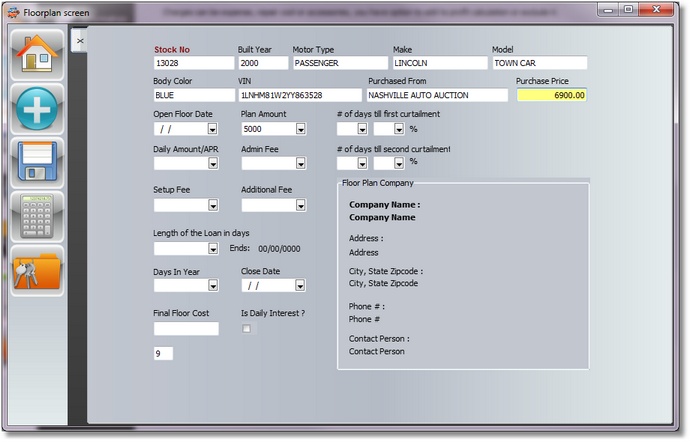690x442 pixels.
Task: Open the Plan Amount dropdown
Action: click(x=300, y=129)
